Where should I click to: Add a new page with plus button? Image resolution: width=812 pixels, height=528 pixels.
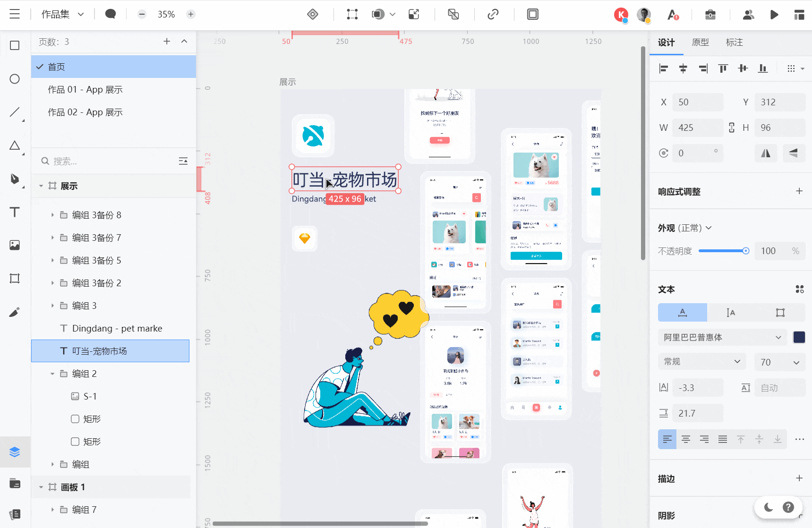pyautogui.click(x=167, y=42)
